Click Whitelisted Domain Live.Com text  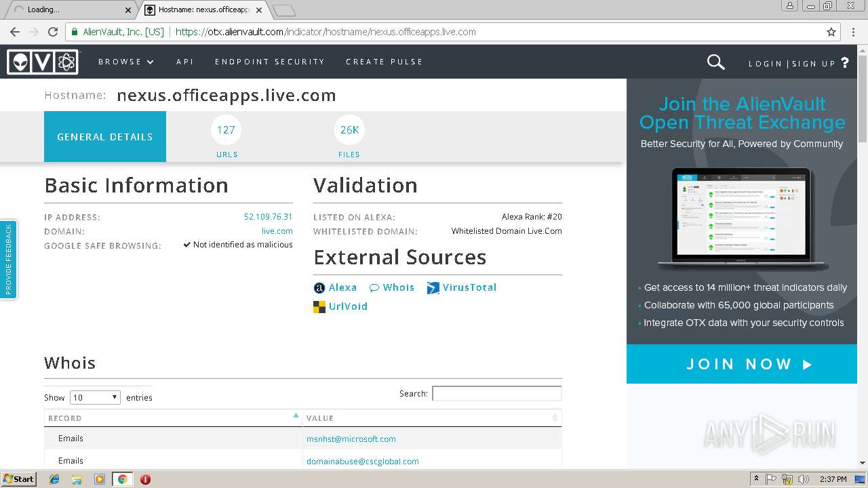click(507, 231)
